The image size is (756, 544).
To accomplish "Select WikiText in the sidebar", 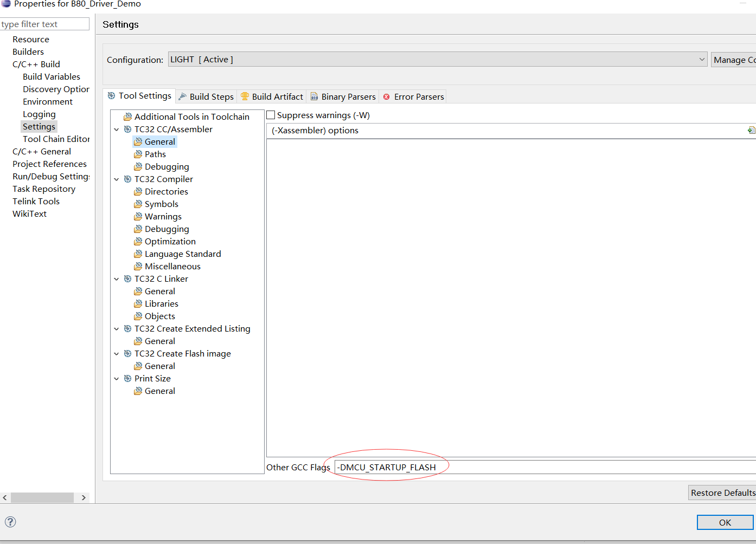I will coord(30,213).
